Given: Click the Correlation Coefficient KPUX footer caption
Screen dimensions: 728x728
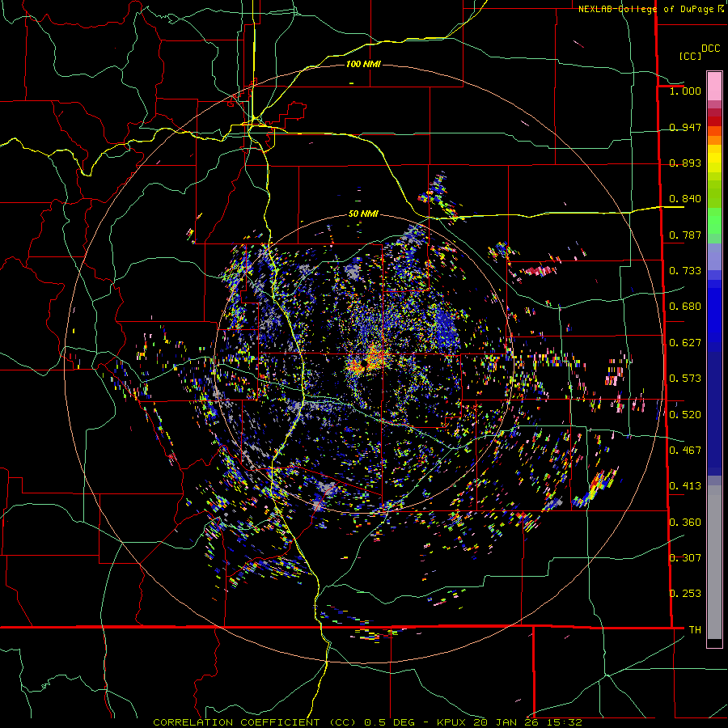Looking at the screenshot, I should [x=368, y=722].
